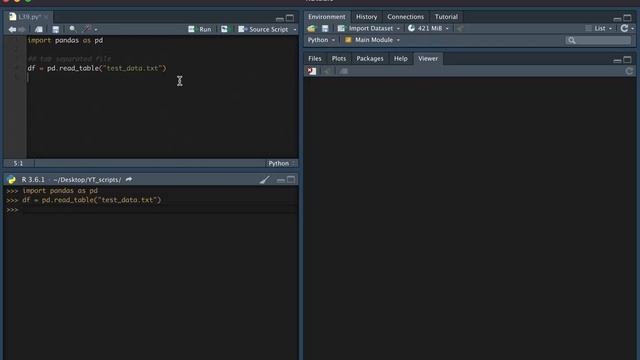This screenshot has height=360, width=640.
Task: Switch to the Help tab
Action: click(x=400, y=58)
